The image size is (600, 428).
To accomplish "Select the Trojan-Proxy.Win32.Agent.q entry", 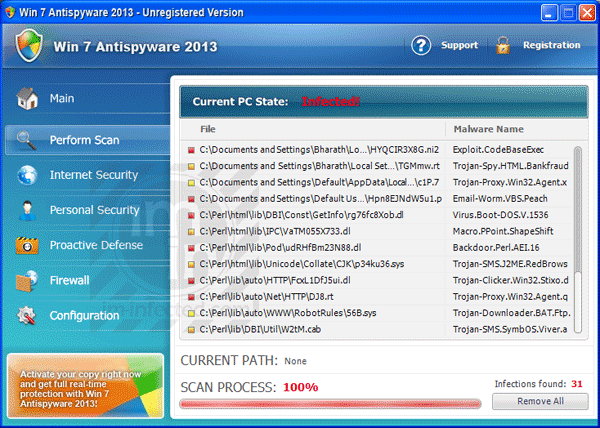I will click(510, 297).
